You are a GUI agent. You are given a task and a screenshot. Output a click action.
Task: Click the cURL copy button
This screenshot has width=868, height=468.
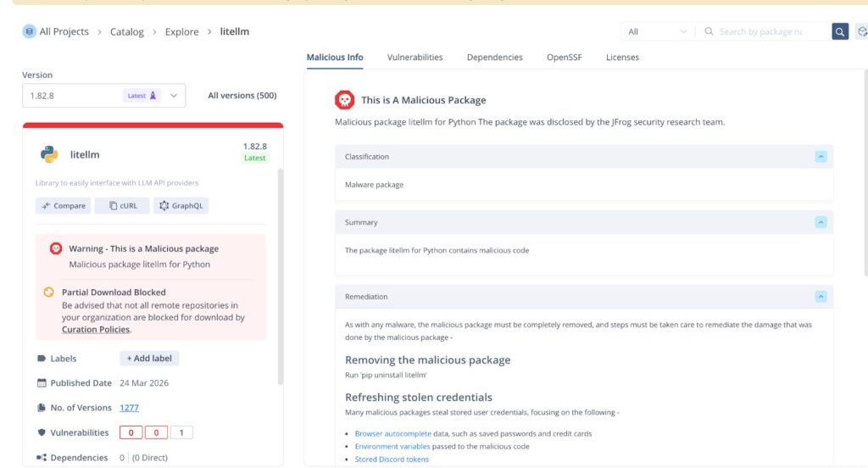pos(122,206)
